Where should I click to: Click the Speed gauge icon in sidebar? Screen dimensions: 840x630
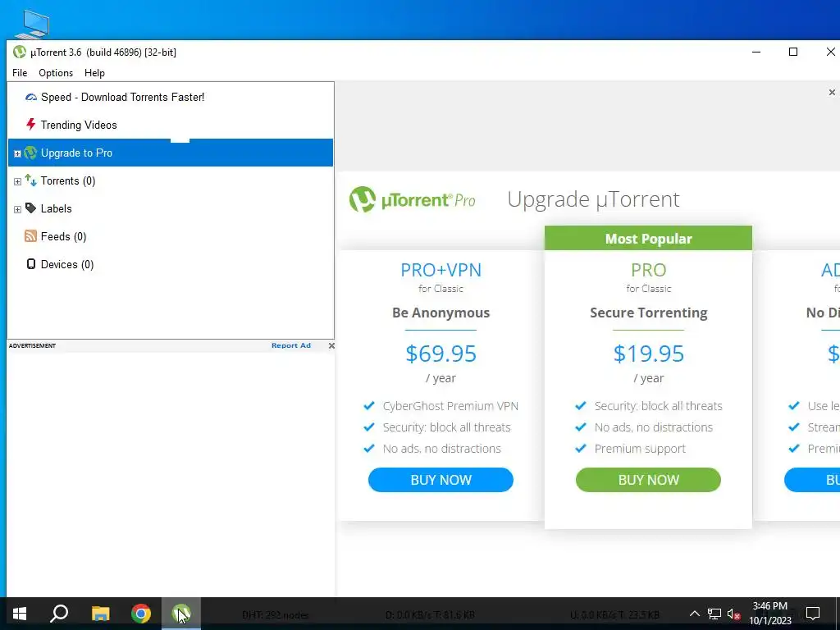[31, 97]
